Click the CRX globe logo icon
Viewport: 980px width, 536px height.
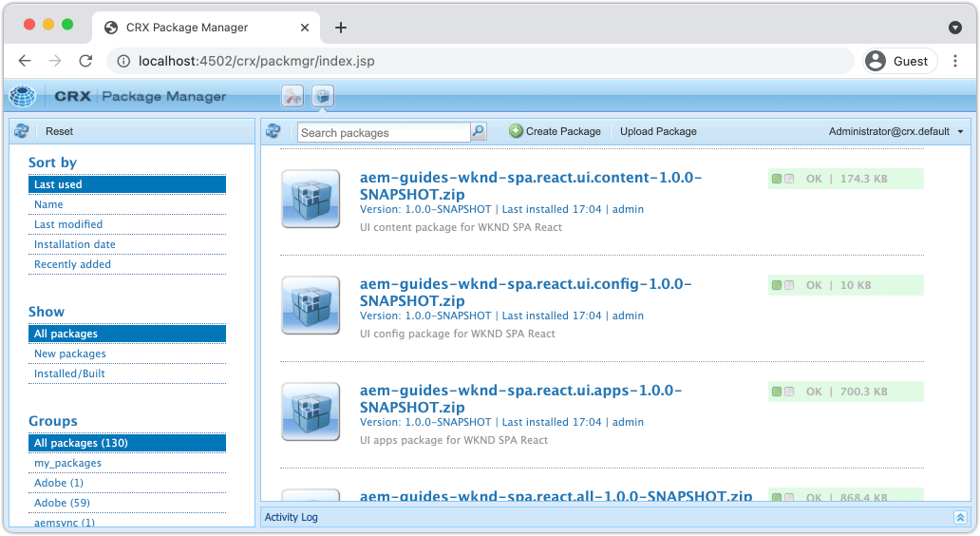(23, 96)
